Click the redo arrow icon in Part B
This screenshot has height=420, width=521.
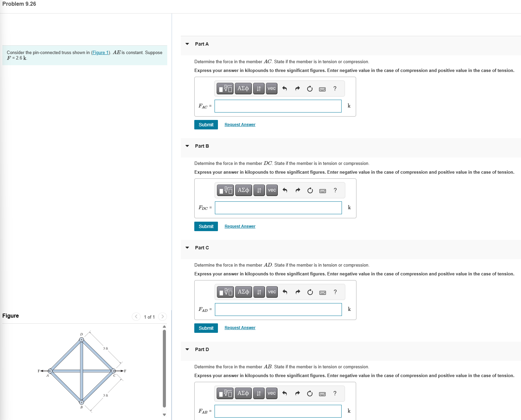point(298,190)
